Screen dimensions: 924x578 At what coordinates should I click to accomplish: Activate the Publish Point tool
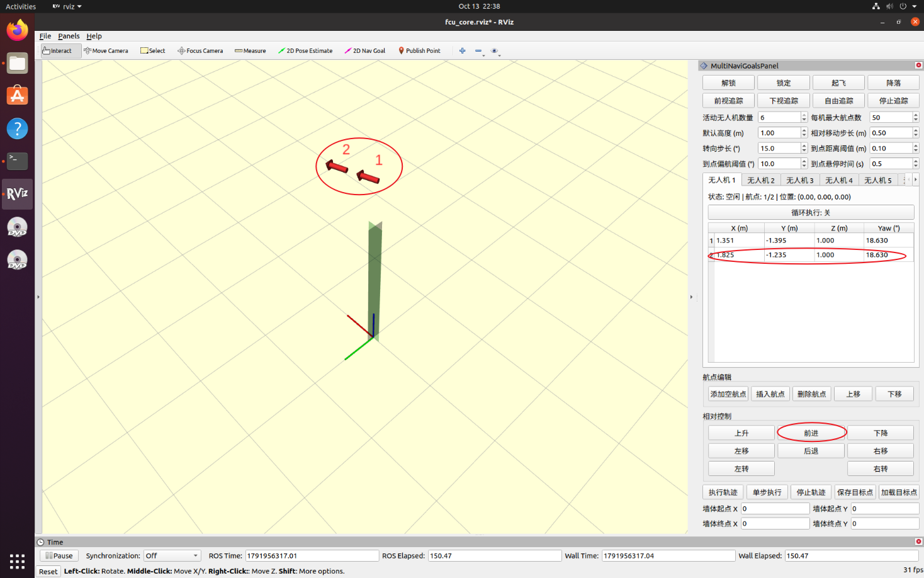tap(419, 51)
